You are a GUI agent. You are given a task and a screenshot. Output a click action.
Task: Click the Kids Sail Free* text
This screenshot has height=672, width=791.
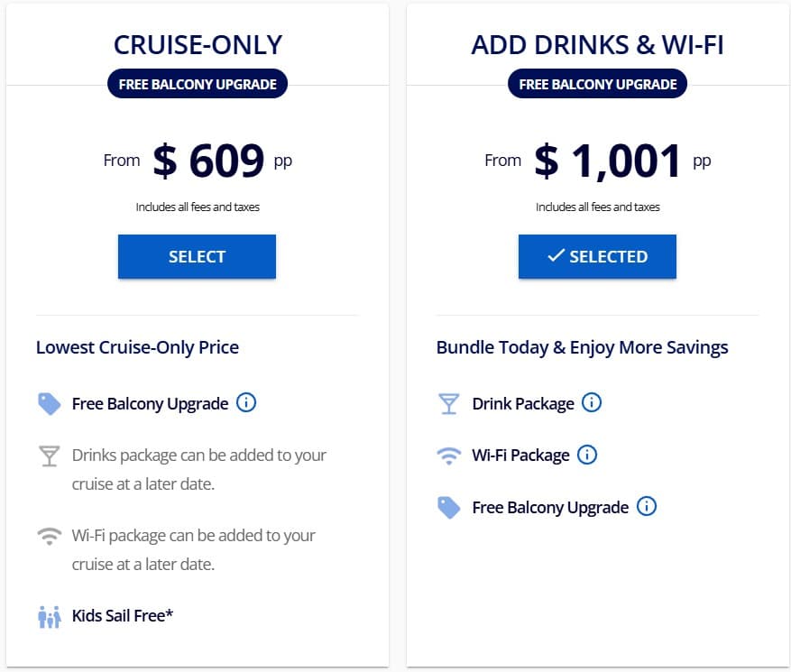pos(123,616)
